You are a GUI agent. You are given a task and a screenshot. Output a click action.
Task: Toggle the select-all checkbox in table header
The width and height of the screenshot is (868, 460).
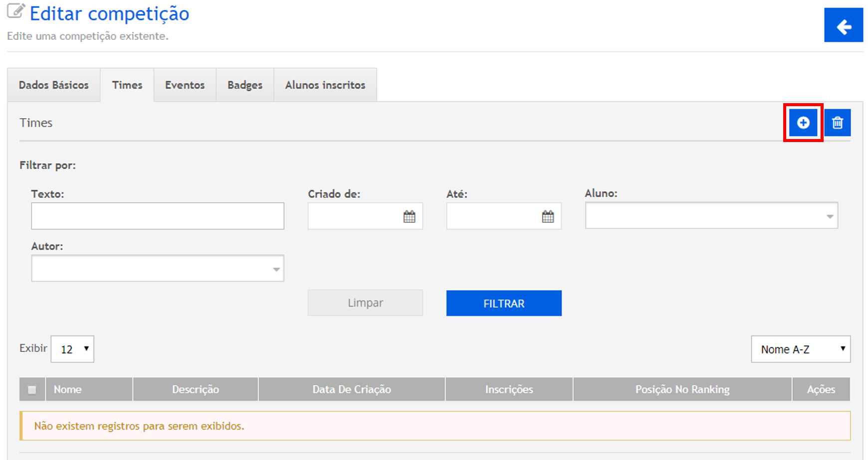click(32, 390)
